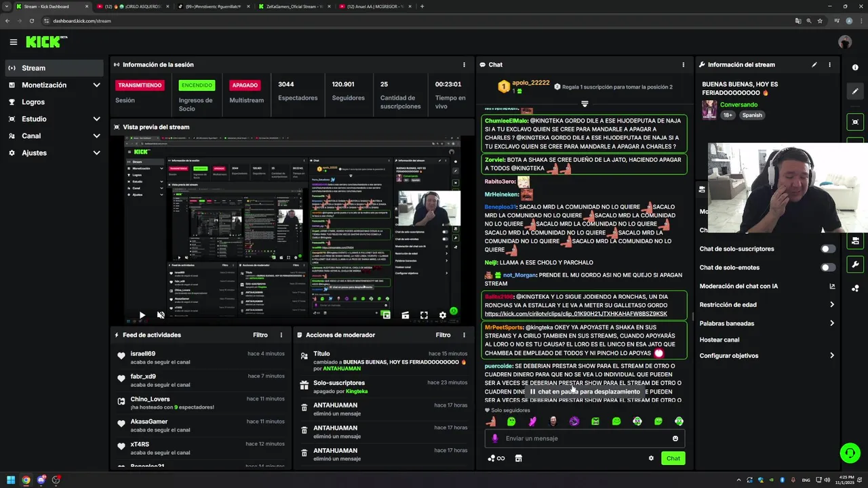Click the Enviar un mensaje input field

585,439
